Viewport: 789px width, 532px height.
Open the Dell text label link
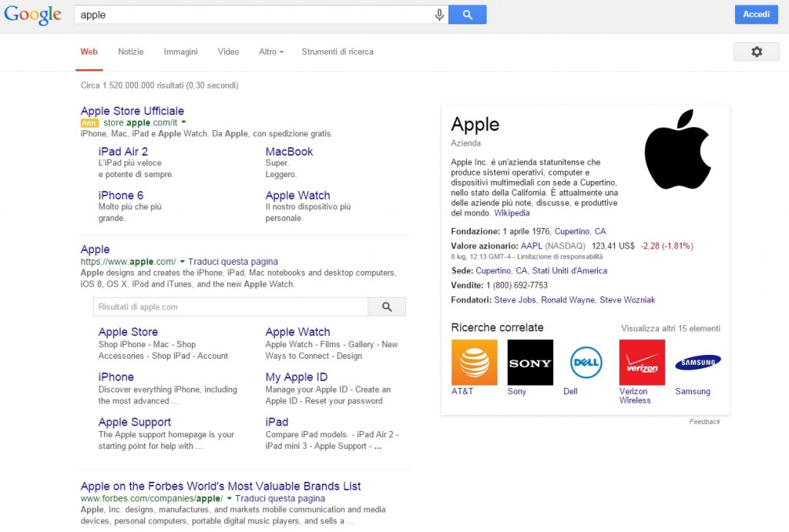[570, 391]
